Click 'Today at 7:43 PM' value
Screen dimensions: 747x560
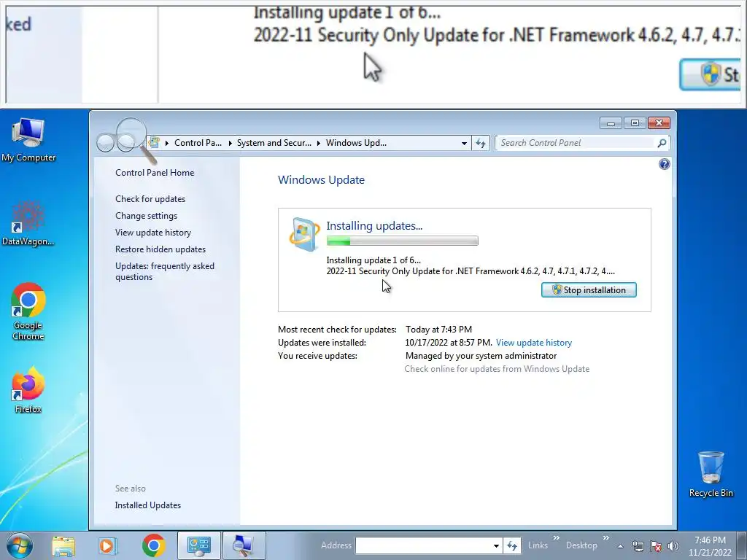coord(438,330)
